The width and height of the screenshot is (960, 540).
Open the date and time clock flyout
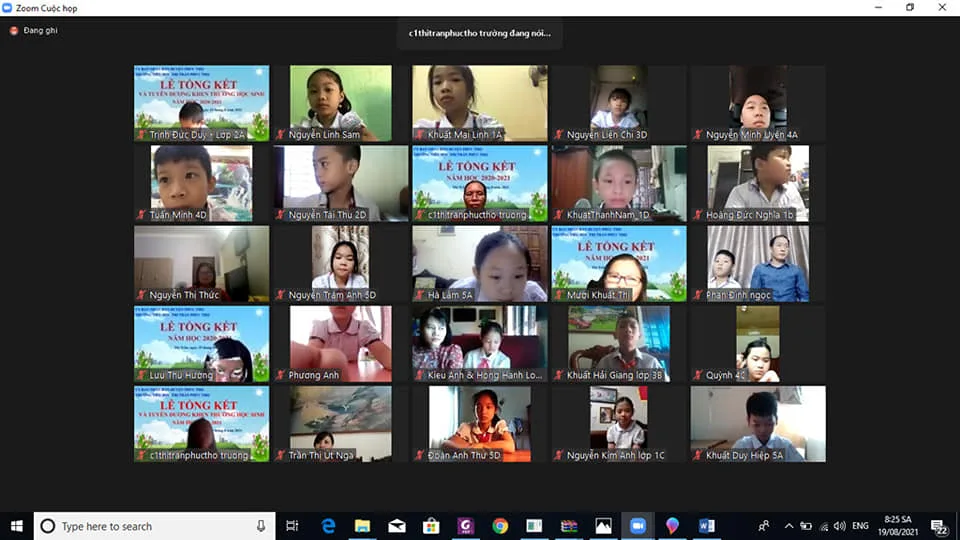tap(897, 526)
